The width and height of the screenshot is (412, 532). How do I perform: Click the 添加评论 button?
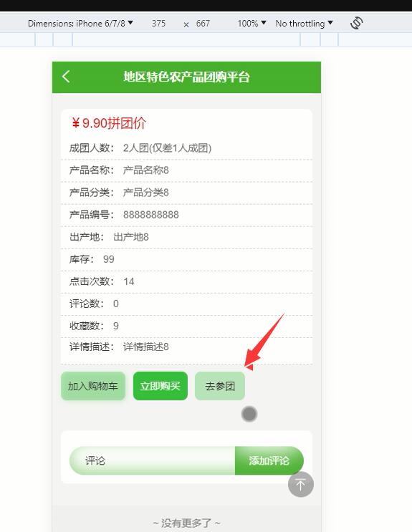(269, 460)
